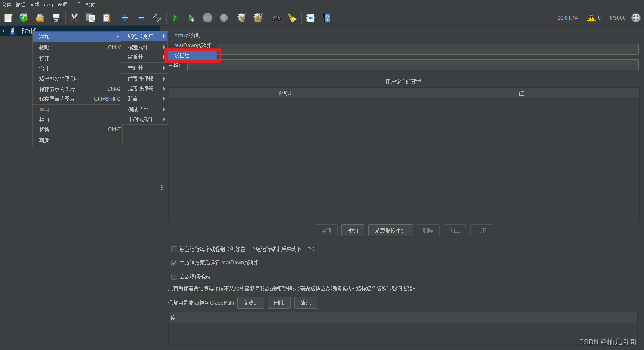Select 线程组 from the submenu
The height and width of the screenshot is (350, 644).
192,55
